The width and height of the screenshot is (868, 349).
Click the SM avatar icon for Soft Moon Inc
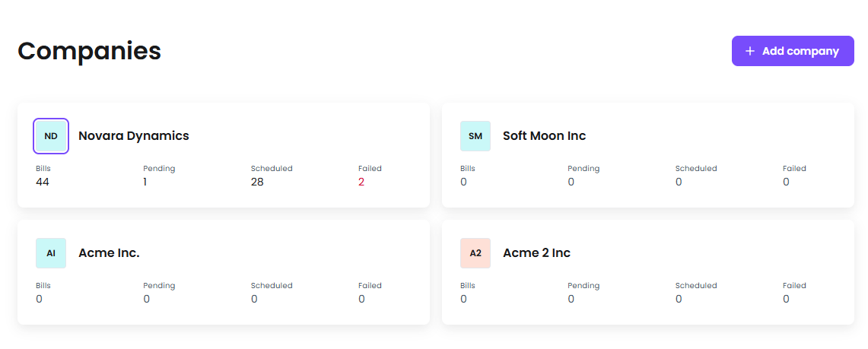click(475, 136)
